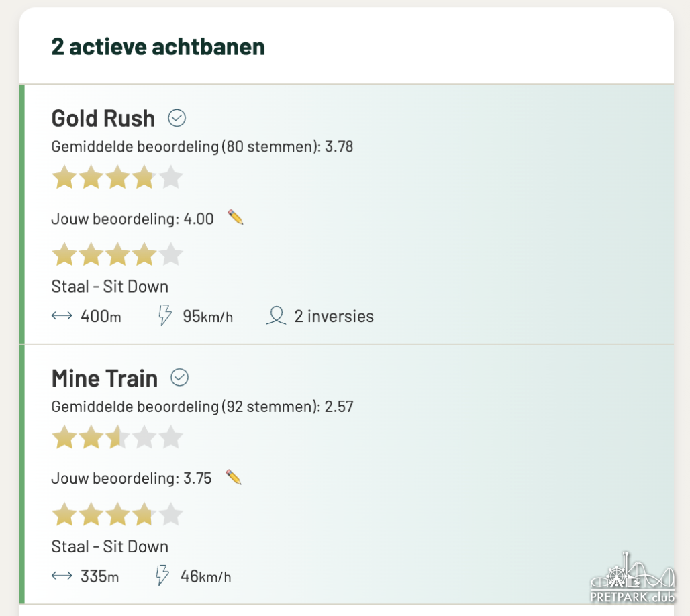Set your Gold Rush rating to one star
The height and width of the screenshot is (616, 690).
(64, 255)
